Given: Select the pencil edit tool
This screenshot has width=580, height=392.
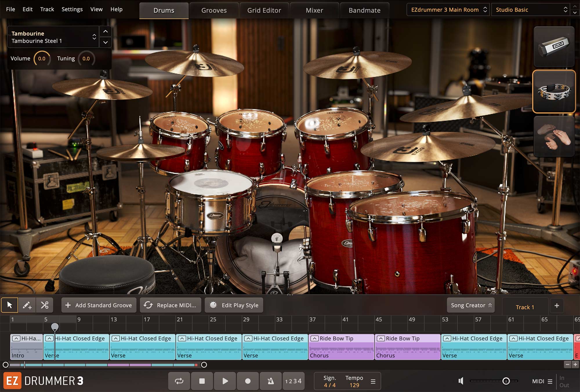Looking at the screenshot, I should pyautogui.click(x=27, y=305).
